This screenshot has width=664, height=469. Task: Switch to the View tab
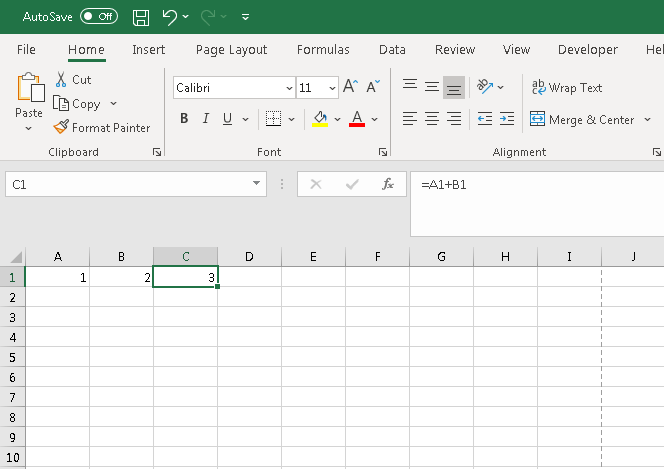click(516, 50)
